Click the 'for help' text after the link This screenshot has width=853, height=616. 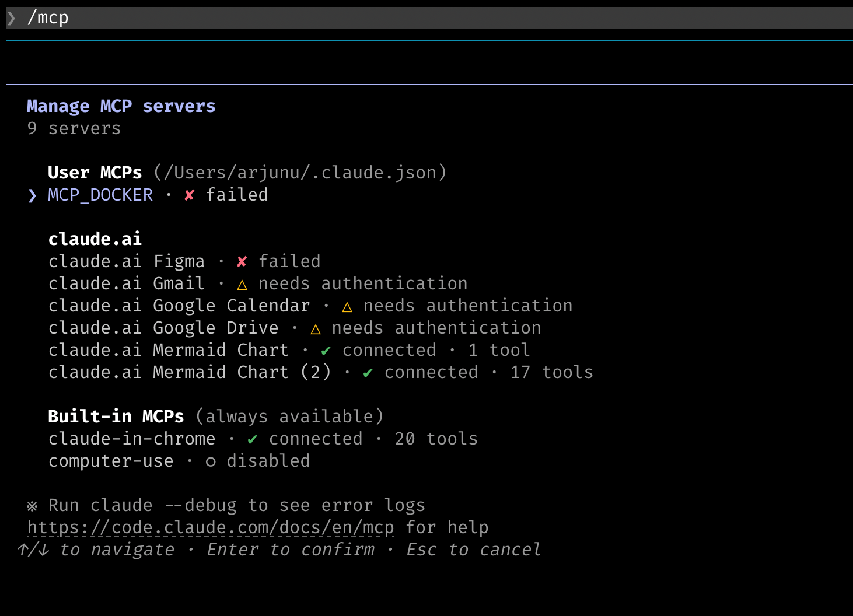447,527
